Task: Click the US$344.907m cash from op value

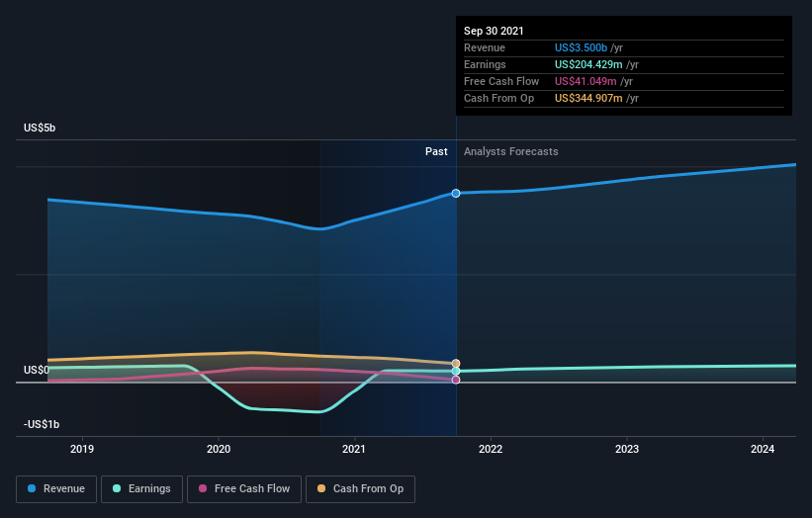Action: [588, 98]
